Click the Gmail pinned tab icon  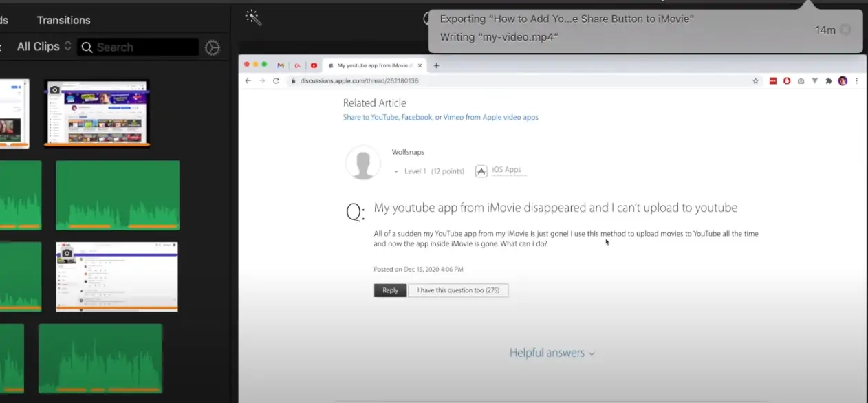tap(281, 65)
